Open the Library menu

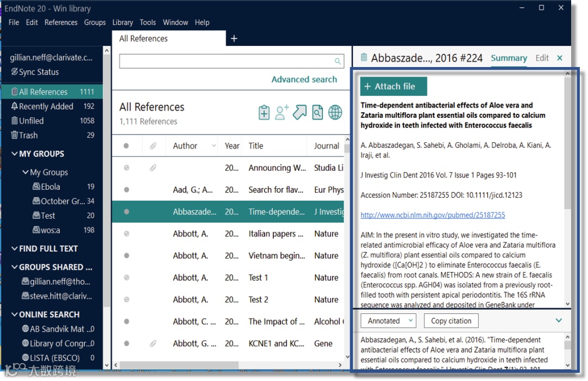(122, 22)
